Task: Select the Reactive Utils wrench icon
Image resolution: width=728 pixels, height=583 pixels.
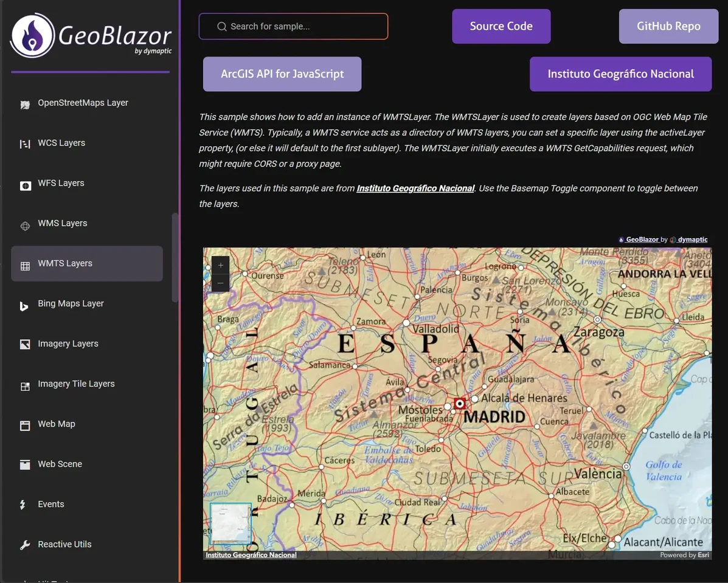Action: click(x=25, y=545)
